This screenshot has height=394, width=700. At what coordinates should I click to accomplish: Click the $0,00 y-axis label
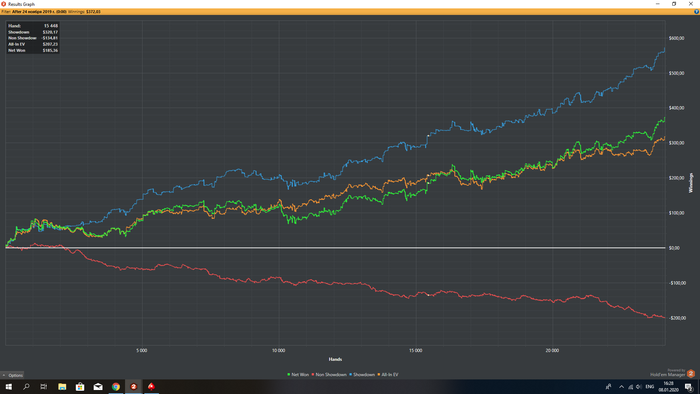click(674, 248)
